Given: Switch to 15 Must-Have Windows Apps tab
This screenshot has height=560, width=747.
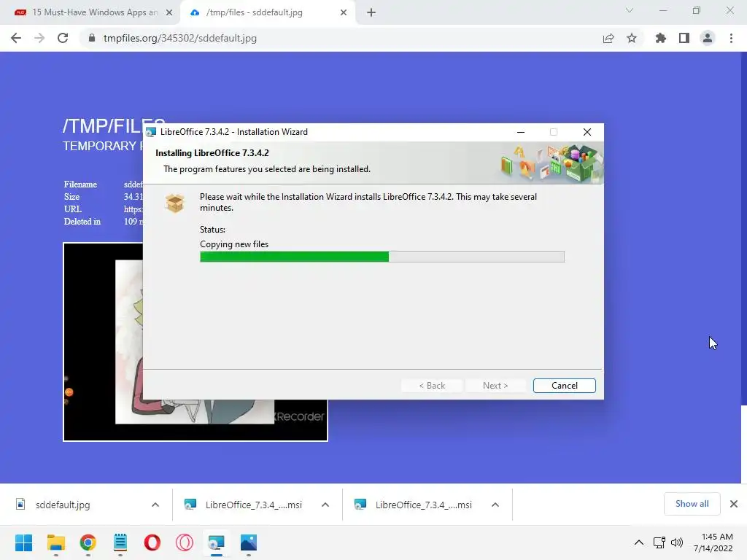Looking at the screenshot, I should (x=94, y=12).
